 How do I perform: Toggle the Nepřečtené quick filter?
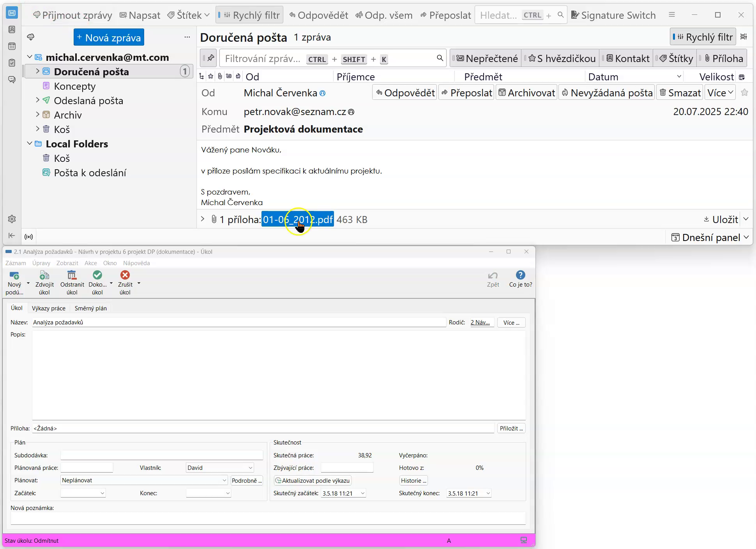487,58
